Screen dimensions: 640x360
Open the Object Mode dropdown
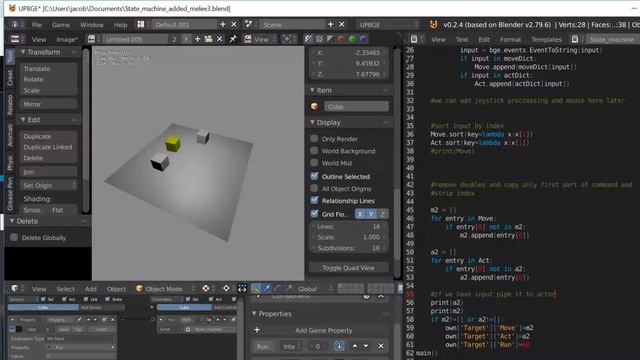coord(165,289)
